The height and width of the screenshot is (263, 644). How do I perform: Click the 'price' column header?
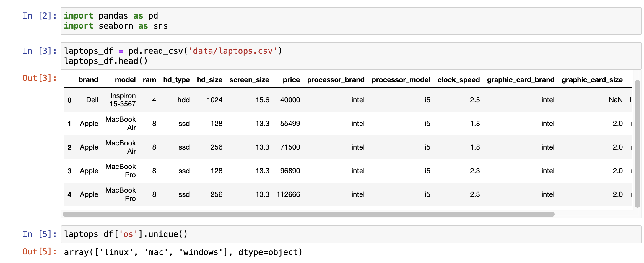point(291,80)
